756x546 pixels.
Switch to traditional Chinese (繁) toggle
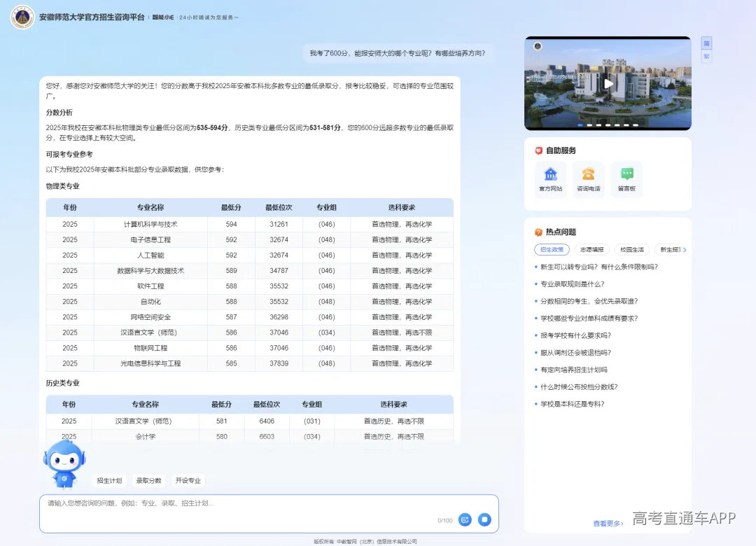(x=706, y=57)
